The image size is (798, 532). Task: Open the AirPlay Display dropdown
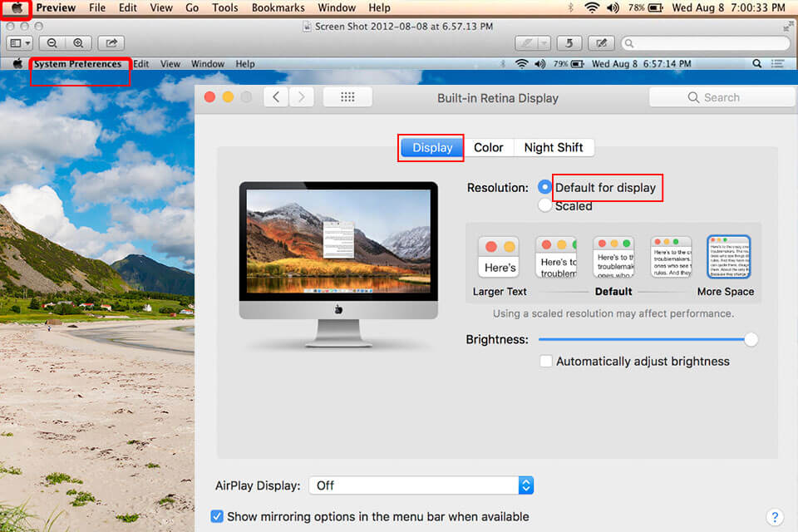(x=421, y=485)
